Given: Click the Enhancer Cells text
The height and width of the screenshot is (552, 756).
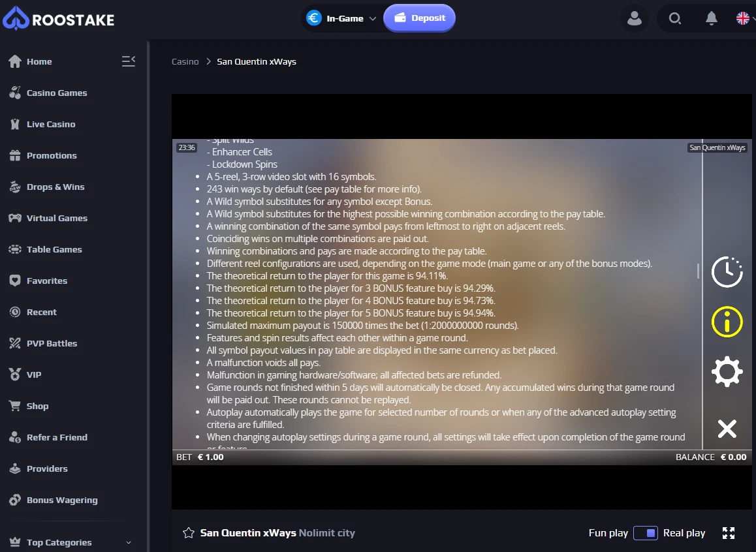Looking at the screenshot, I should tap(240, 152).
